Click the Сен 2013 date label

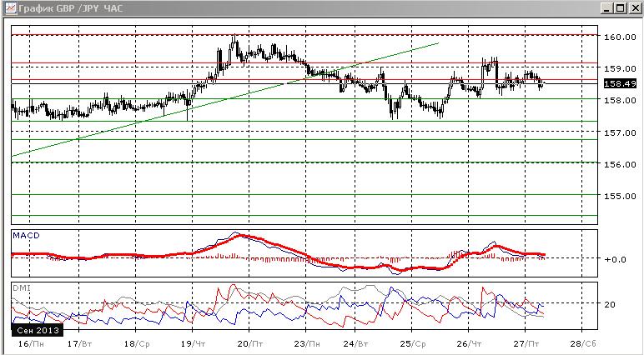tap(38, 330)
